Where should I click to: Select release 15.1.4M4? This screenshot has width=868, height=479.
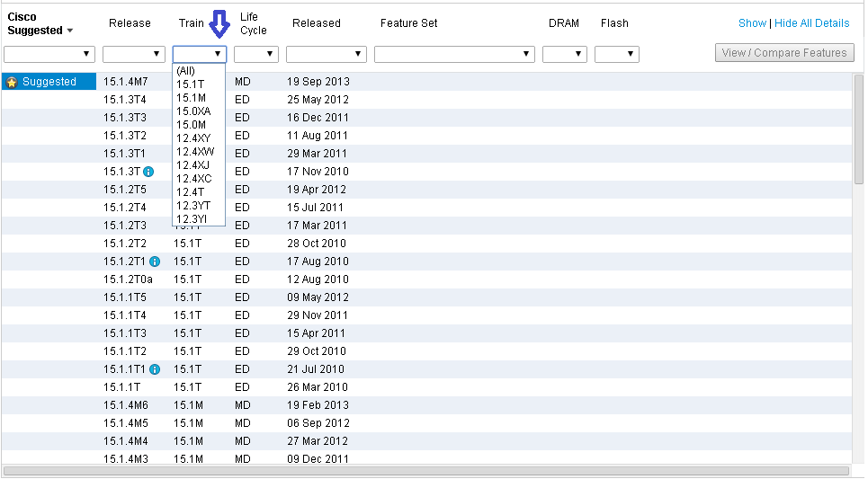pyautogui.click(x=126, y=441)
